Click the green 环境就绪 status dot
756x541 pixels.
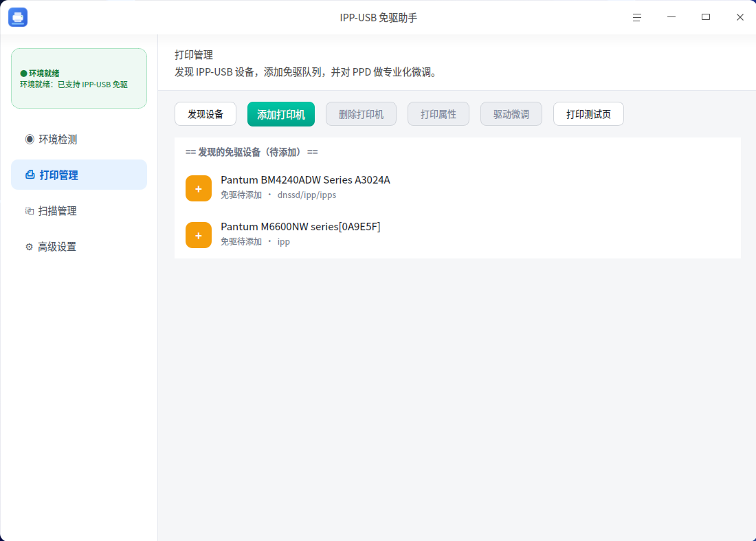pyautogui.click(x=23, y=74)
